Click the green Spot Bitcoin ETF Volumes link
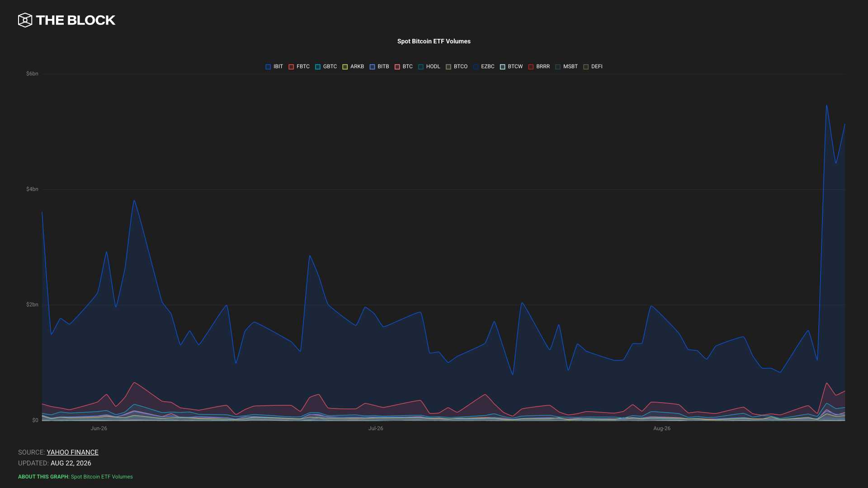The image size is (868, 488). (x=102, y=477)
